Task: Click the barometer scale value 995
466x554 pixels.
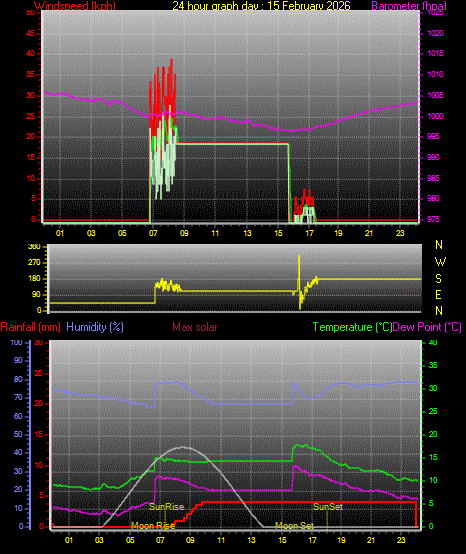Action: click(433, 136)
